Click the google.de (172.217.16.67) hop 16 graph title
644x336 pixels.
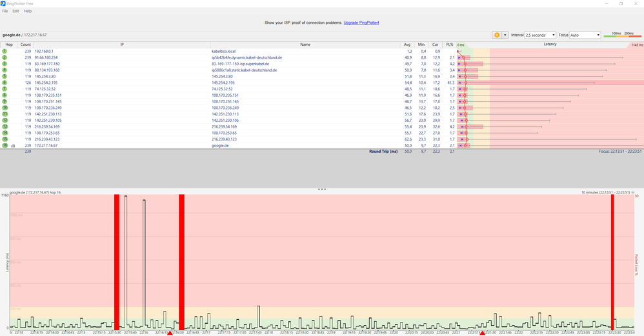[x=35, y=192]
